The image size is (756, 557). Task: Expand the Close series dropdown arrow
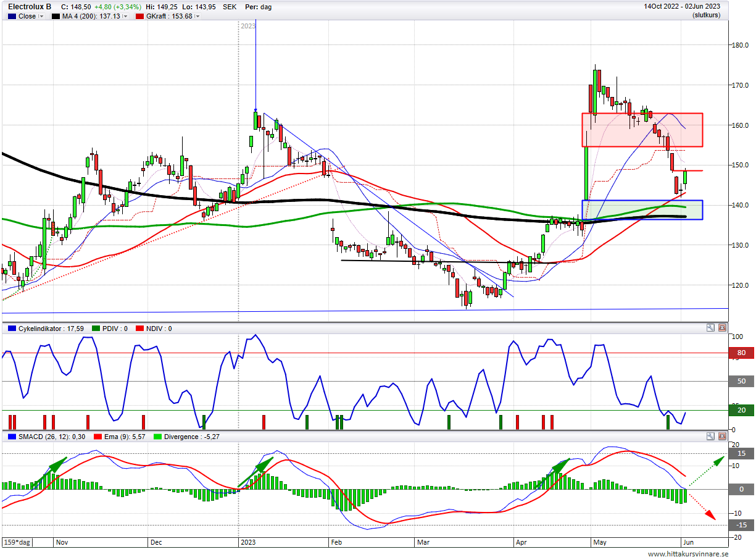coord(41,17)
